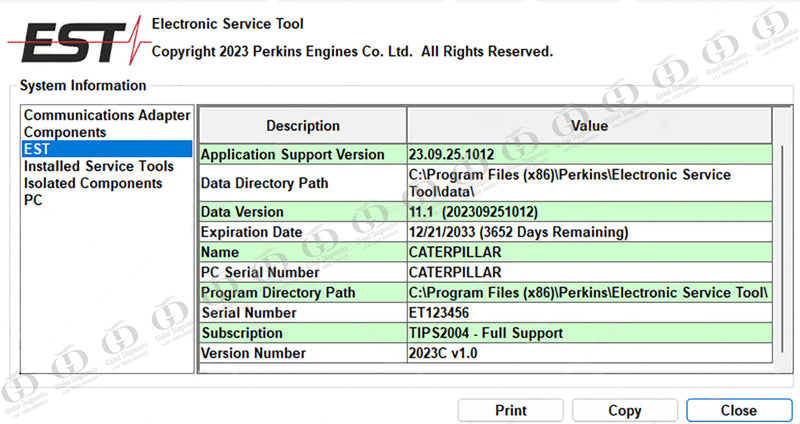Click value 11.1 (202309251012)

point(589,211)
